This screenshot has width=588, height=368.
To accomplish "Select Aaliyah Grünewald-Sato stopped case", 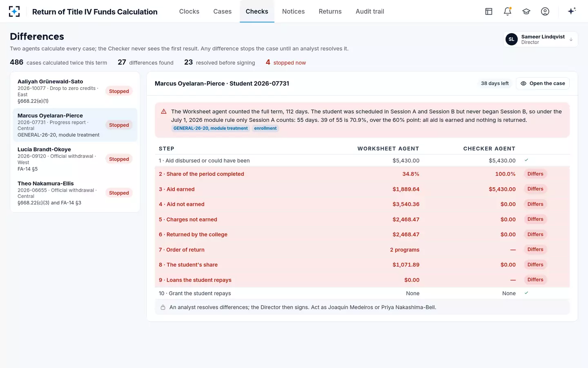I will point(75,91).
